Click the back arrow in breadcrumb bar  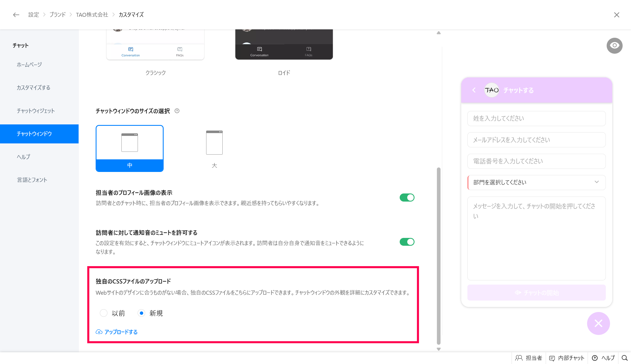16,15
